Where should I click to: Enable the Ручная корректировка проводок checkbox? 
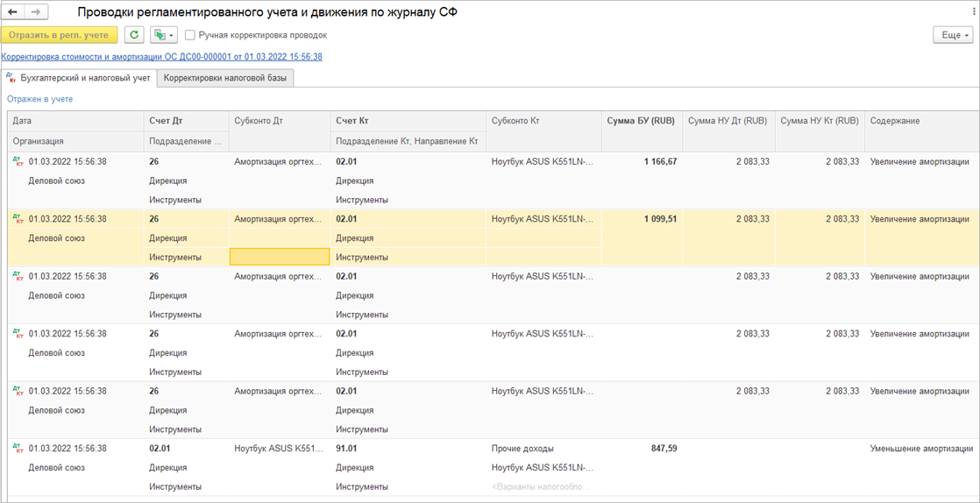tap(190, 35)
